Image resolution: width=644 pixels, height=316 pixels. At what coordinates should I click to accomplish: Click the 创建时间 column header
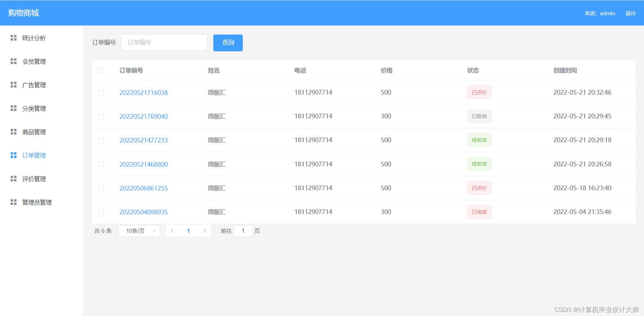click(x=565, y=70)
